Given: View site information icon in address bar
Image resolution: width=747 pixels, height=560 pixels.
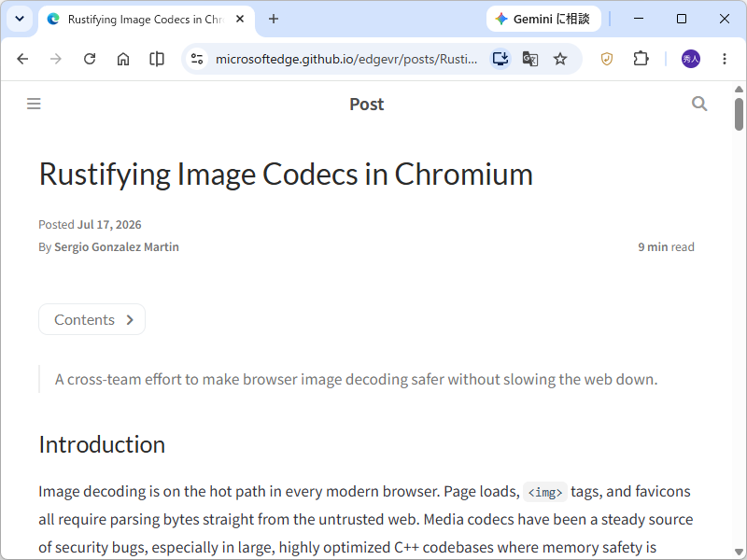Looking at the screenshot, I should 197,59.
